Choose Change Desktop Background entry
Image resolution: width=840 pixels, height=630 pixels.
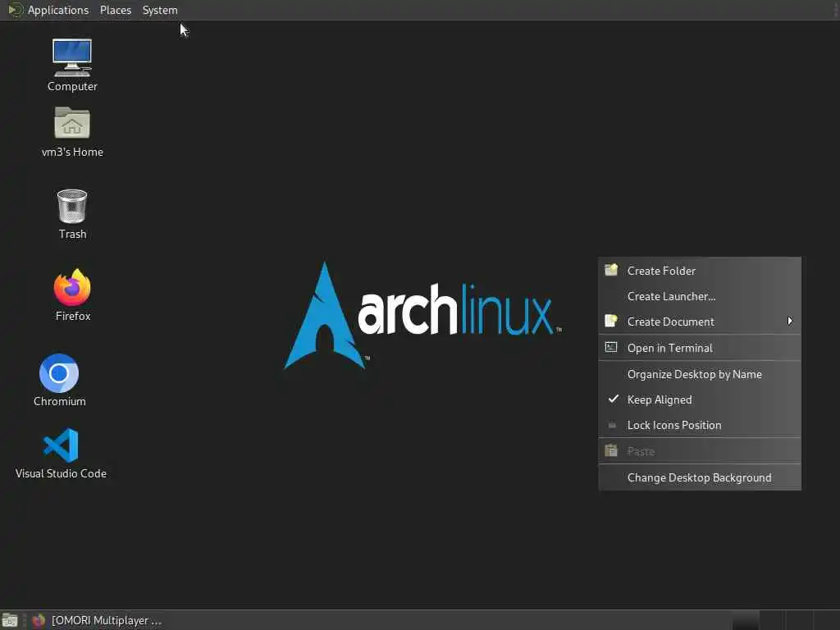(700, 477)
